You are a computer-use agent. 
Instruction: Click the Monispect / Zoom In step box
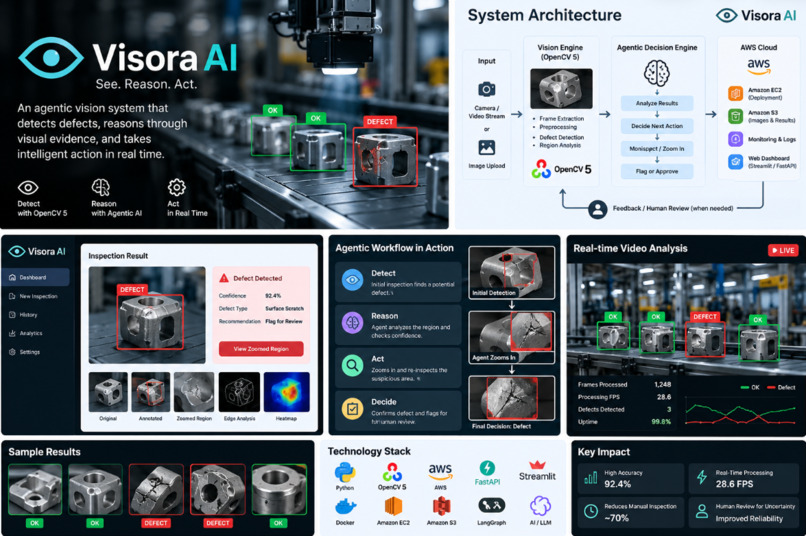(x=656, y=149)
